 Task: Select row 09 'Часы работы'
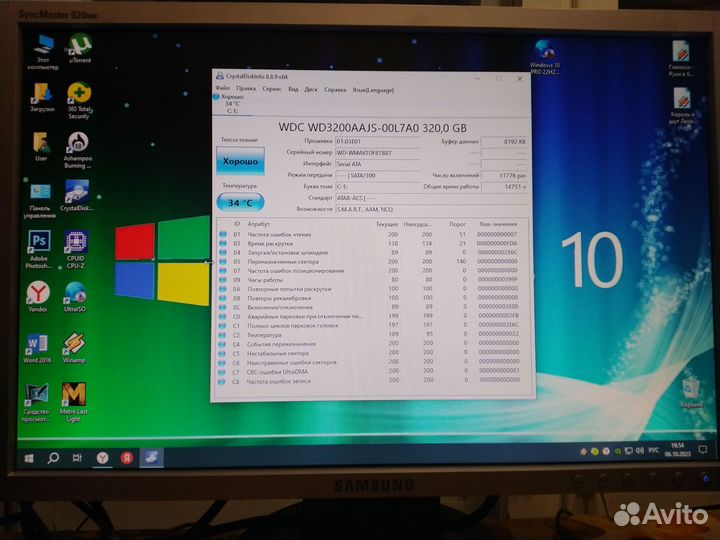(x=373, y=280)
